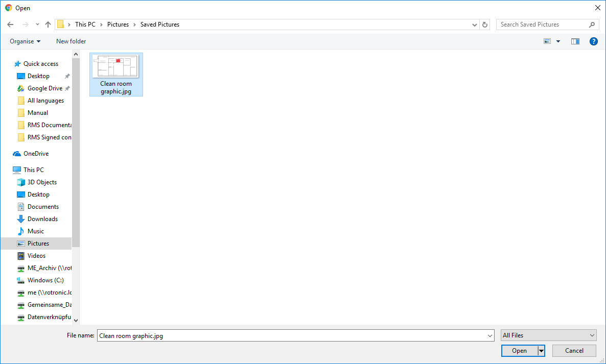Select Quick access in navigation pane

[x=36, y=64]
